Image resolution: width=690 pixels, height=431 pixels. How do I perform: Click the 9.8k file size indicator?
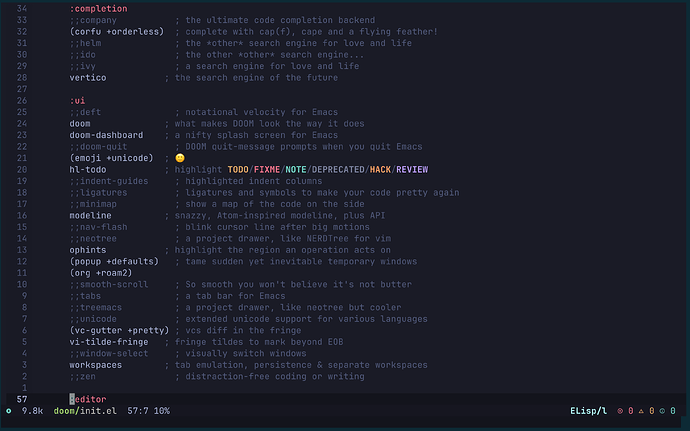32,411
